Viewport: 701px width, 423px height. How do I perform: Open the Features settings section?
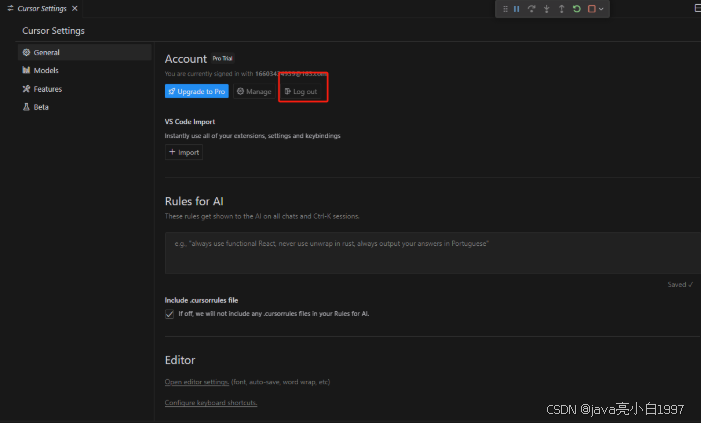click(84, 89)
